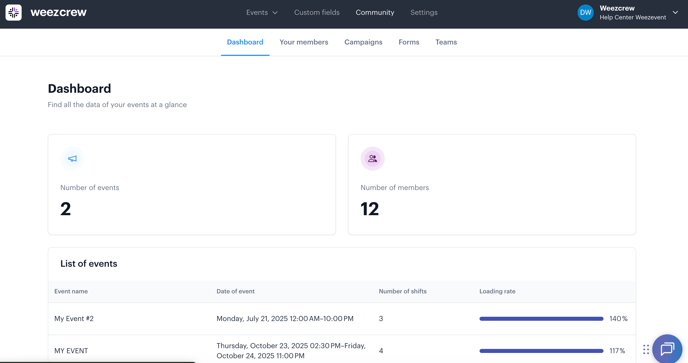Screen dimensions: 688x363
Task: Open Custom fields in top navigation
Action: click(317, 12)
